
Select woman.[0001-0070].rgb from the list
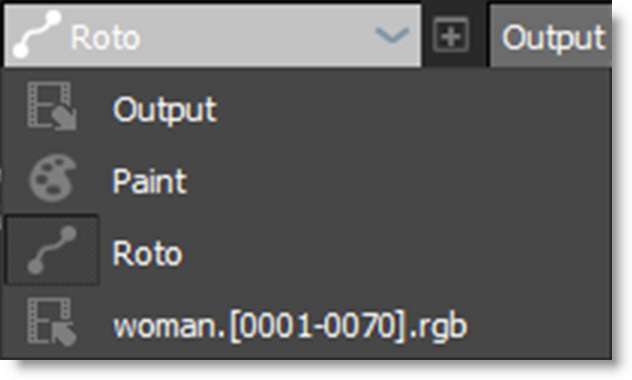pos(306,323)
